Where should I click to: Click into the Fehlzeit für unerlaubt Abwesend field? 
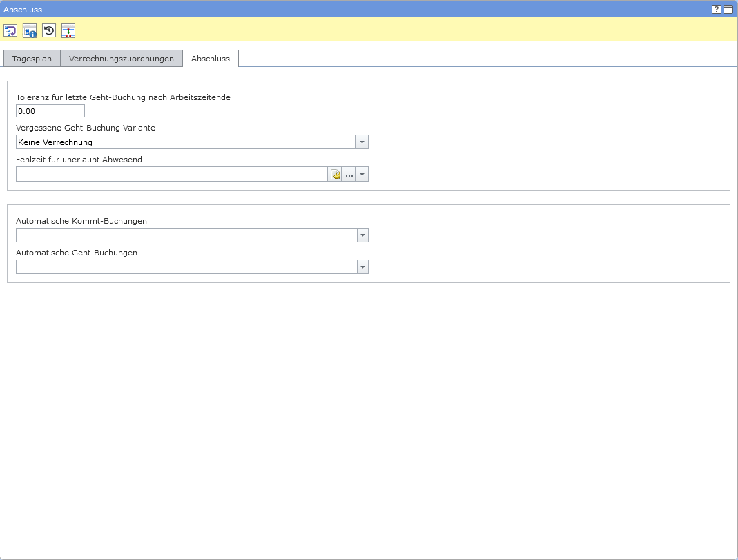[x=171, y=175]
